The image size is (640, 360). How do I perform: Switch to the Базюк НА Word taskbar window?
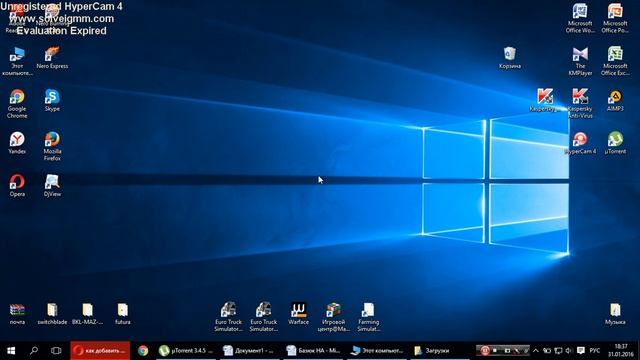coord(313,351)
